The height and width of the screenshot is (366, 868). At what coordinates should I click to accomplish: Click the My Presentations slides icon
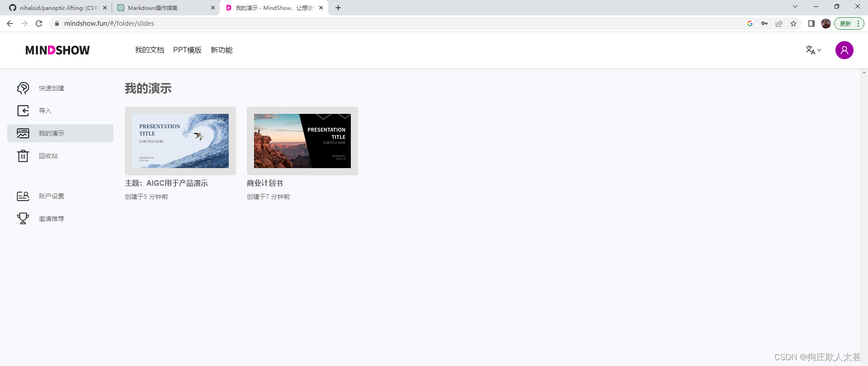click(23, 133)
